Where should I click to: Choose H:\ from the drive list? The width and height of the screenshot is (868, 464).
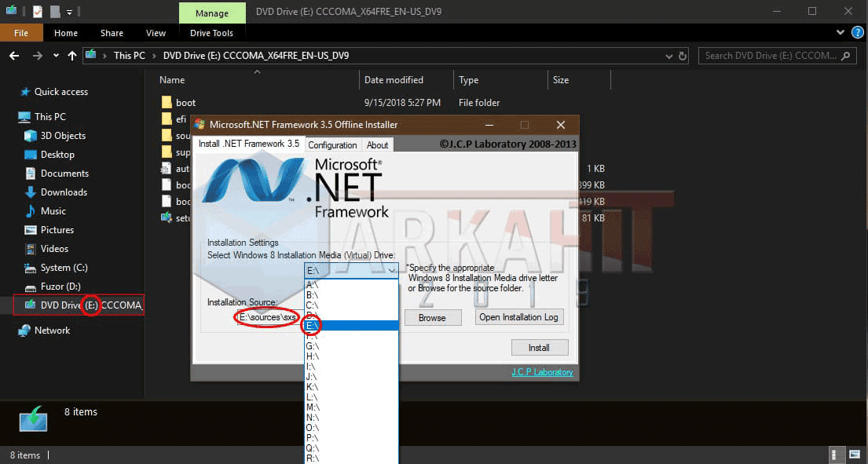[x=351, y=356]
